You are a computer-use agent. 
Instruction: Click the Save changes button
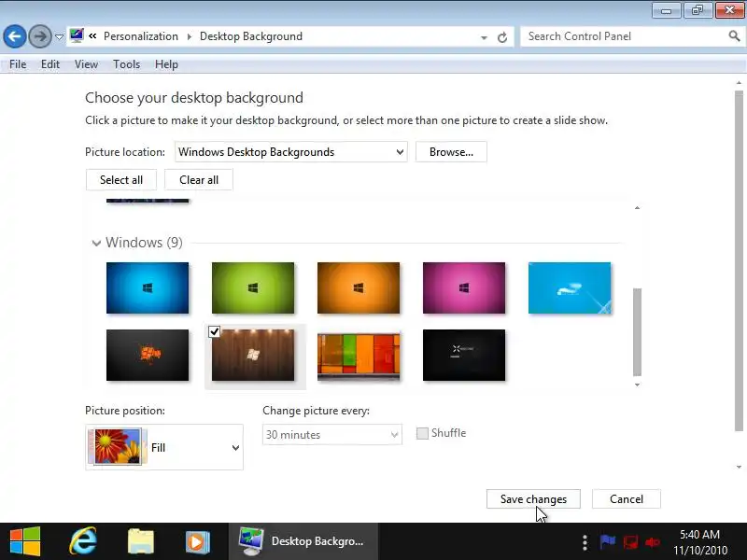(533, 499)
